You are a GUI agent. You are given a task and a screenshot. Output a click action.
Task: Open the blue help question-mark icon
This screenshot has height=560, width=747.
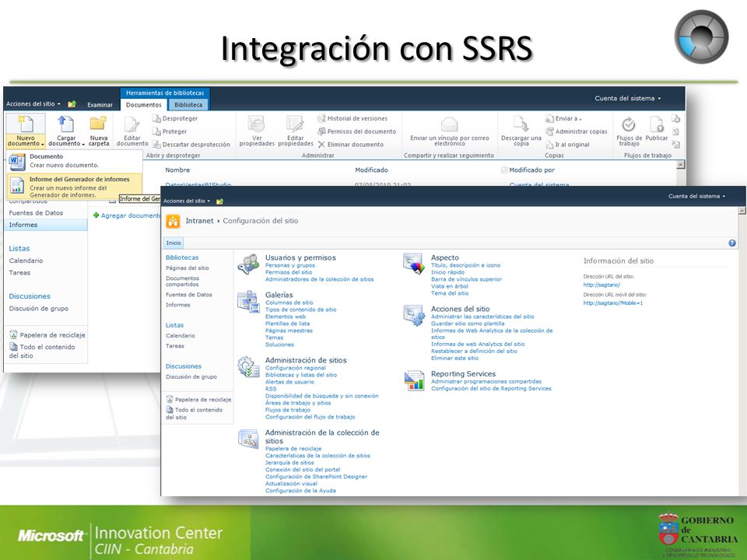(732, 243)
